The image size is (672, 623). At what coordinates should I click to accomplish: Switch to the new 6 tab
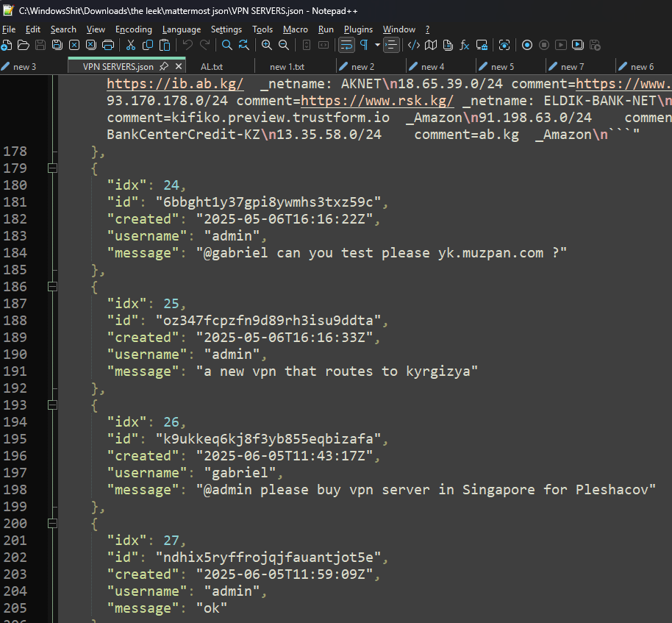point(642,67)
